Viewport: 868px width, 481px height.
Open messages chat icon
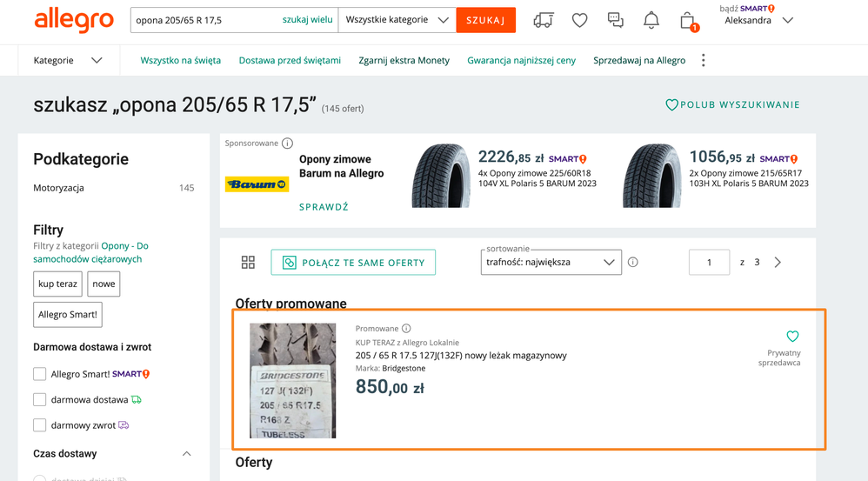click(x=615, y=21)
